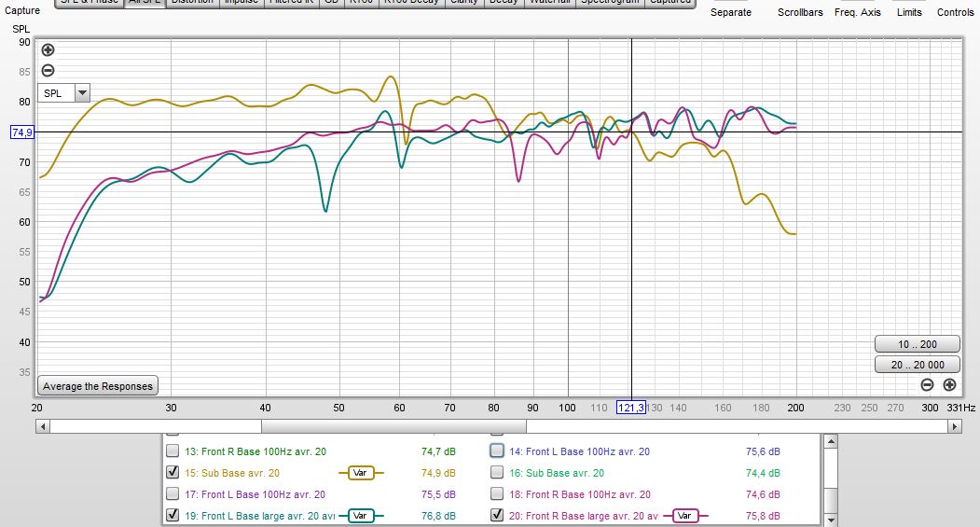This screenshot has width=980, height=527.
Task: Open the SPL axis type dropdown
Action: coord(82,93)
